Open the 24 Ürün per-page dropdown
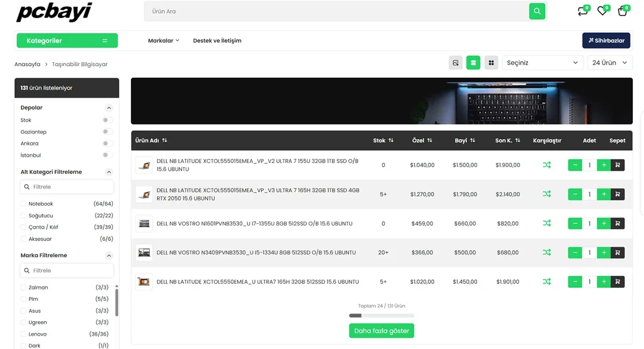644x349 pixels. tap(610, 63)
